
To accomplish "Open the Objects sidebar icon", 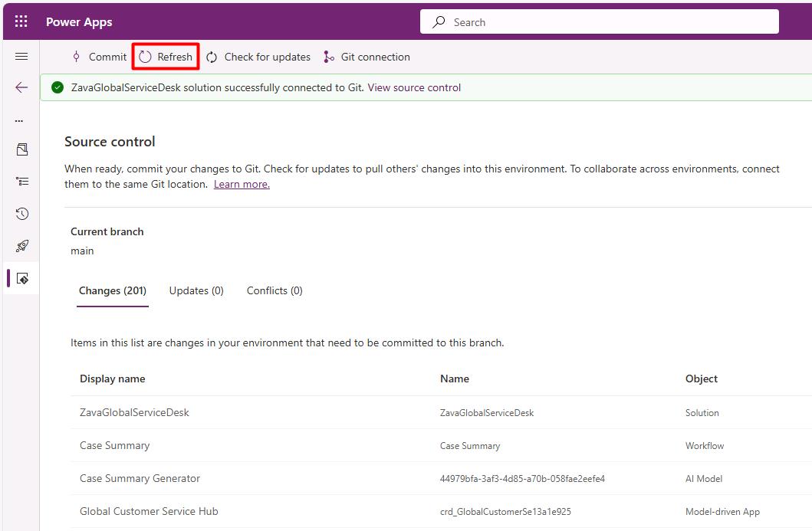I will click(21, 149).
